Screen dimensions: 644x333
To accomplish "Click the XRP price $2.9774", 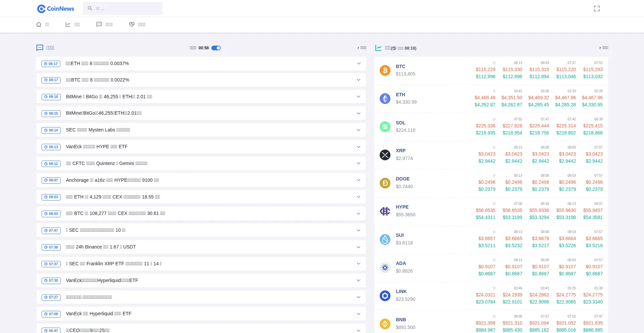I will click(404, 158).
